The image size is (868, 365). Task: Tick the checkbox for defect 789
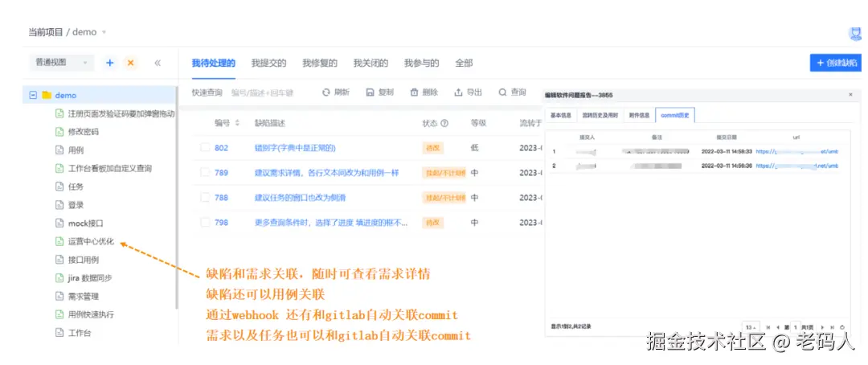(205, 172)
